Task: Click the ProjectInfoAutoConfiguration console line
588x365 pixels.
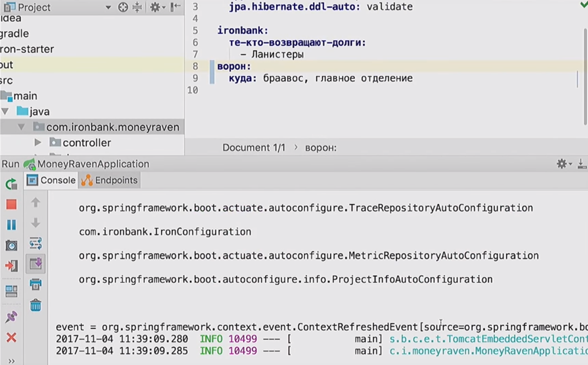Action: (286, 280)
